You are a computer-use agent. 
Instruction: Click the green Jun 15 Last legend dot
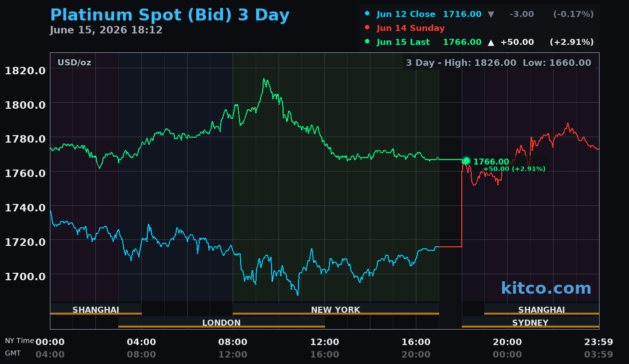pos(367,42)
